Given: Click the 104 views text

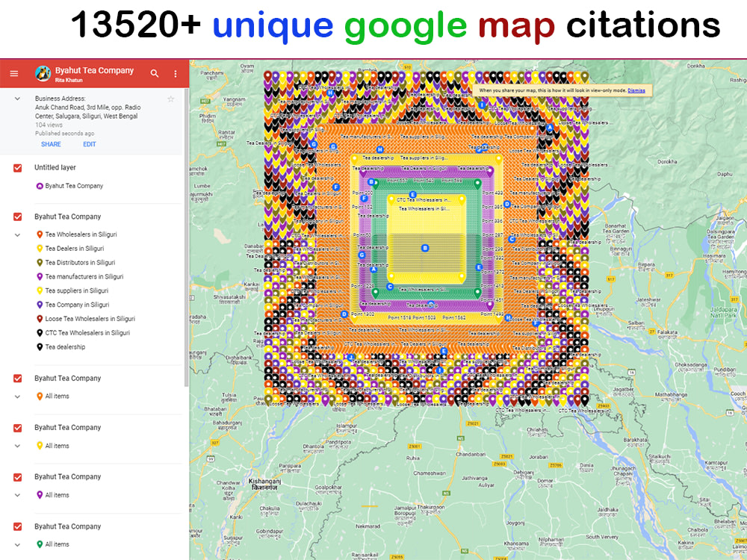Looking at the screenshot, I should pos(49,125).
